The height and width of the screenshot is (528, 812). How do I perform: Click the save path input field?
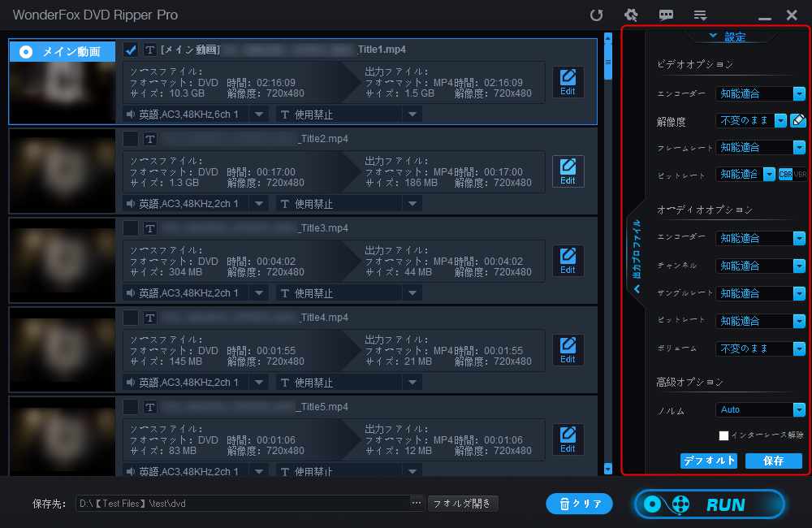tap(242, 504)
